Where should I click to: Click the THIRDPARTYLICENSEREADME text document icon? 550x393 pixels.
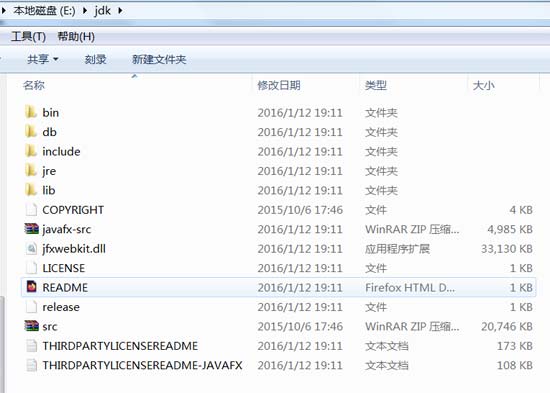[x=31, y=345]
